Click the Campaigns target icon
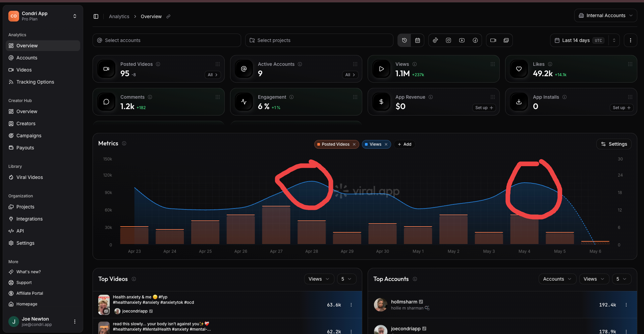 tap(11, 136)
